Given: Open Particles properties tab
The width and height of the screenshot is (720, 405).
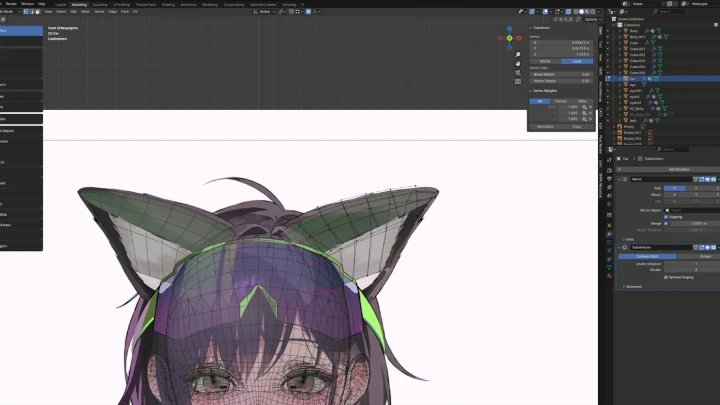Looking at the screenshot, I should 609,242.
